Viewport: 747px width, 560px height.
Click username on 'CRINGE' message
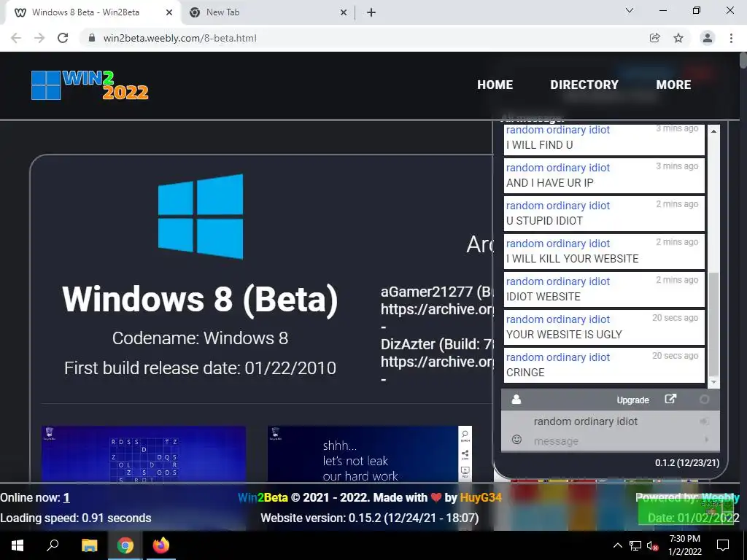click(558, 357)
